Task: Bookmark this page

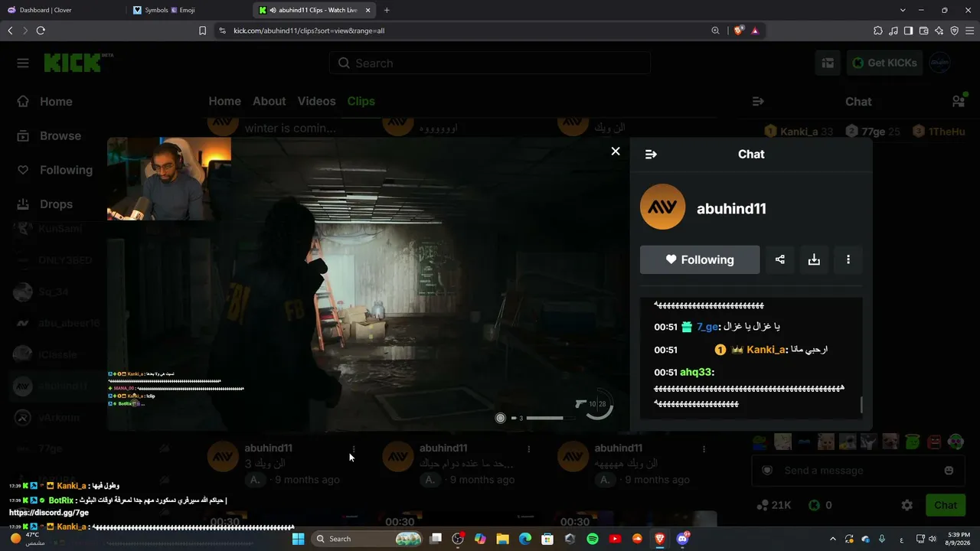Action: pyautogui.click(x=202, y=31)
